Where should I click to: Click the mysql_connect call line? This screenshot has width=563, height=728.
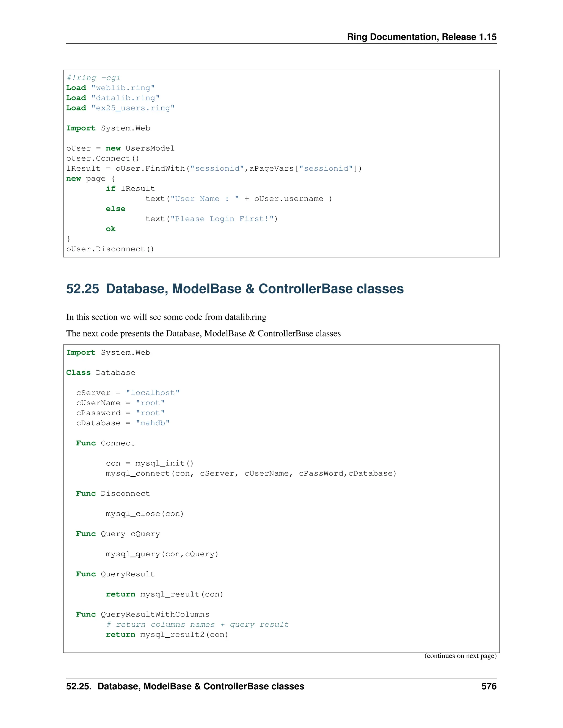[x=251, y=473]
